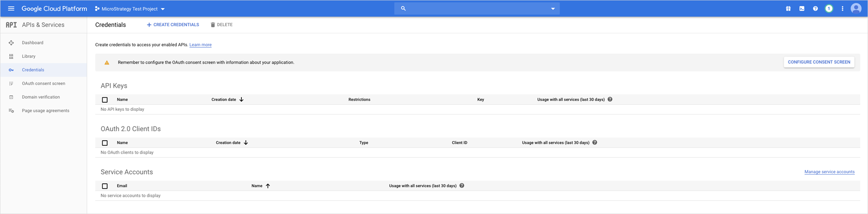Click the user account avatar
The width and height of the screenshot is (868, 214).
click(x=856, y=9)
